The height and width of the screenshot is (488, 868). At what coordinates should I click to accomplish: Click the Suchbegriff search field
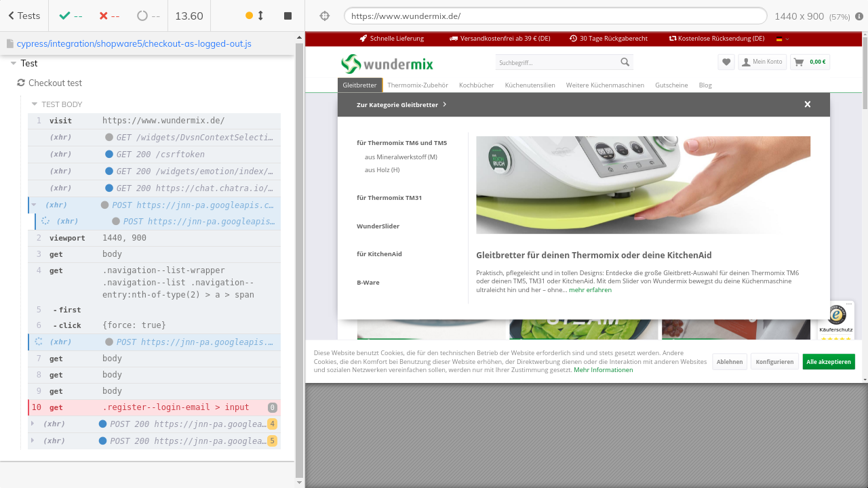(556, 62)
